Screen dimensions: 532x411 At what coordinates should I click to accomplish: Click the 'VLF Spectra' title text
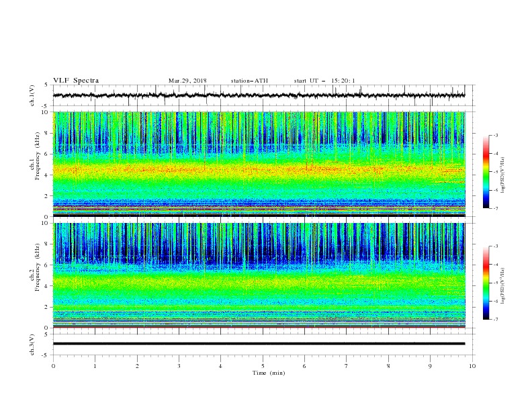click(x=76, y=81)
